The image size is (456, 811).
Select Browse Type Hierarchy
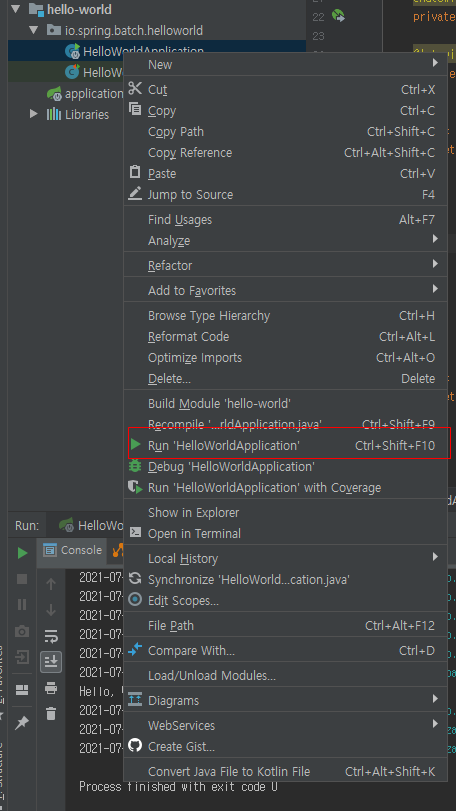[x=285, y=316]
